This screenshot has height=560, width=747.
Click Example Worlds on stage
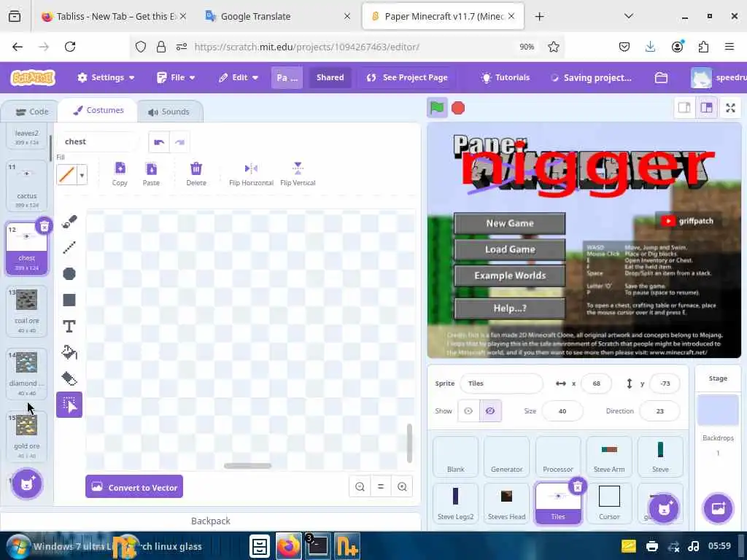pos(510,276)
